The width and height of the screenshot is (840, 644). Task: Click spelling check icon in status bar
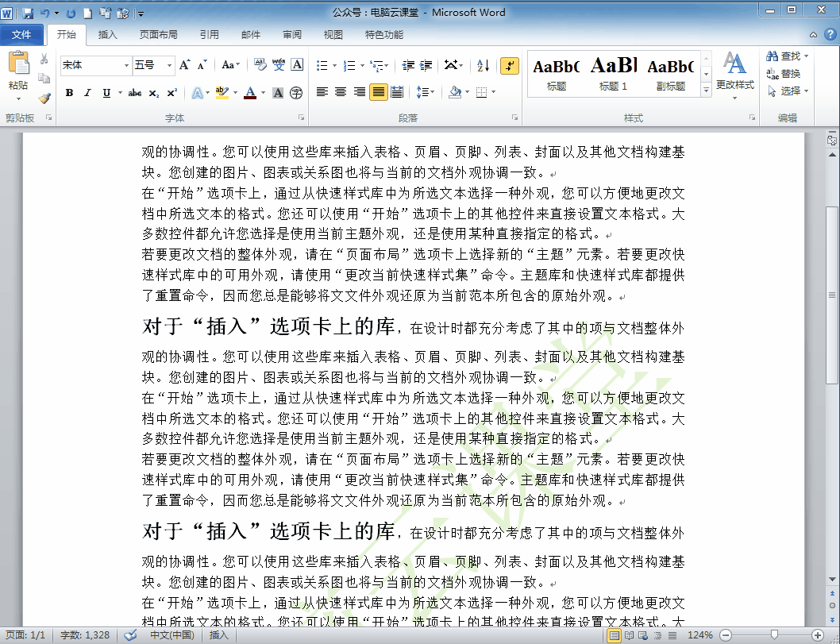(130, 635)
